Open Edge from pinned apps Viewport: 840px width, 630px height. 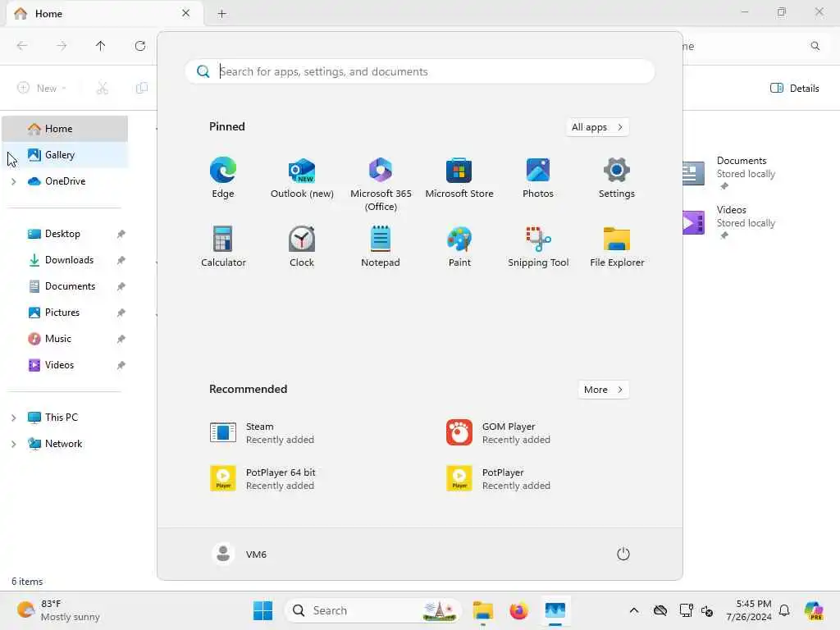click(223, 177)
